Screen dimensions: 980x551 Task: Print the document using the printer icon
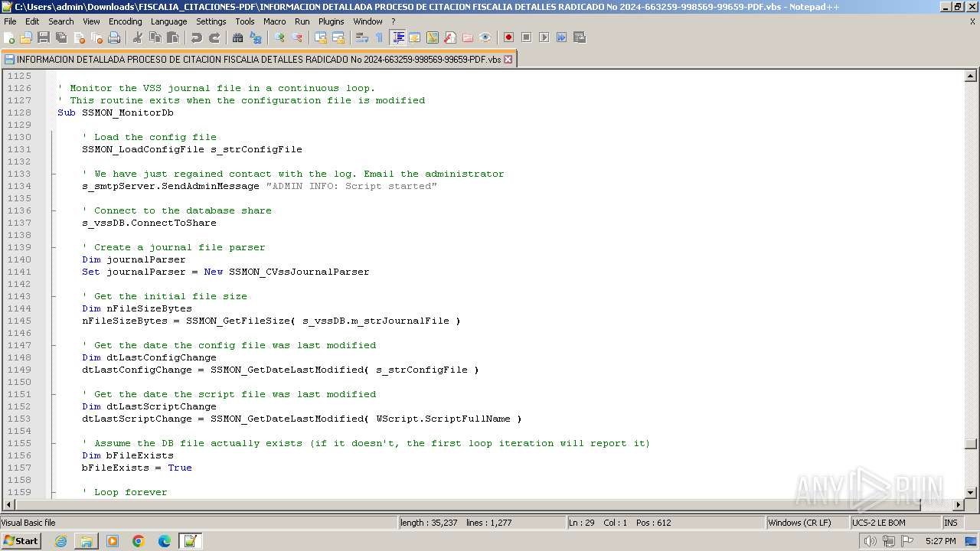point(114,37)
